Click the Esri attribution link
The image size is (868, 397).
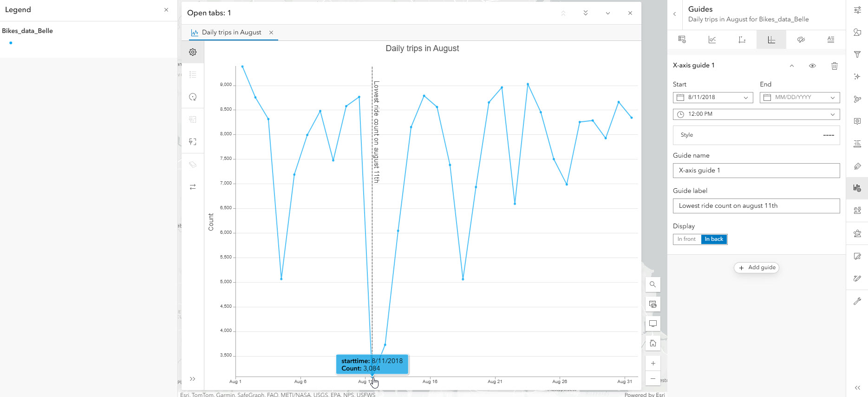pyautogui.click(x=645, y=395)
